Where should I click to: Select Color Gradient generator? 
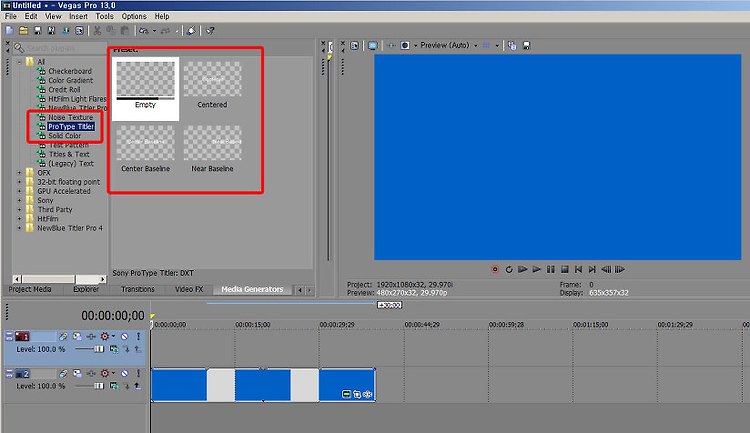point(71,80)
